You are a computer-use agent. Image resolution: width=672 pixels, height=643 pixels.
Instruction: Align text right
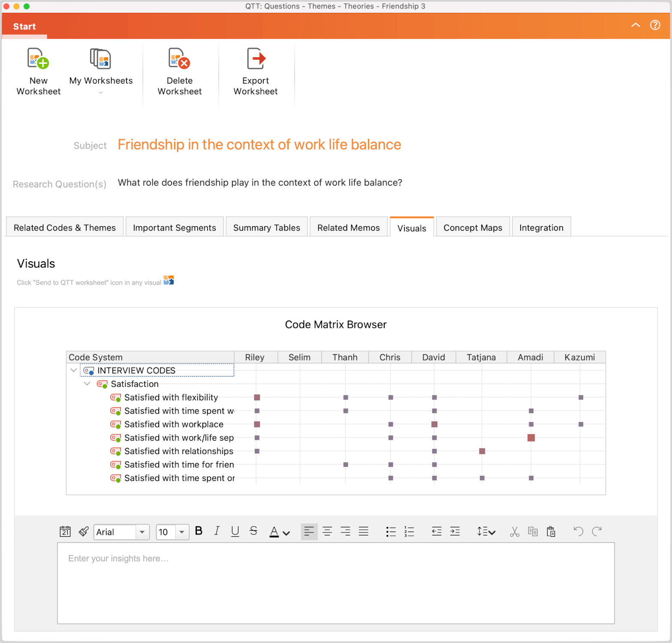pos(345,532)
